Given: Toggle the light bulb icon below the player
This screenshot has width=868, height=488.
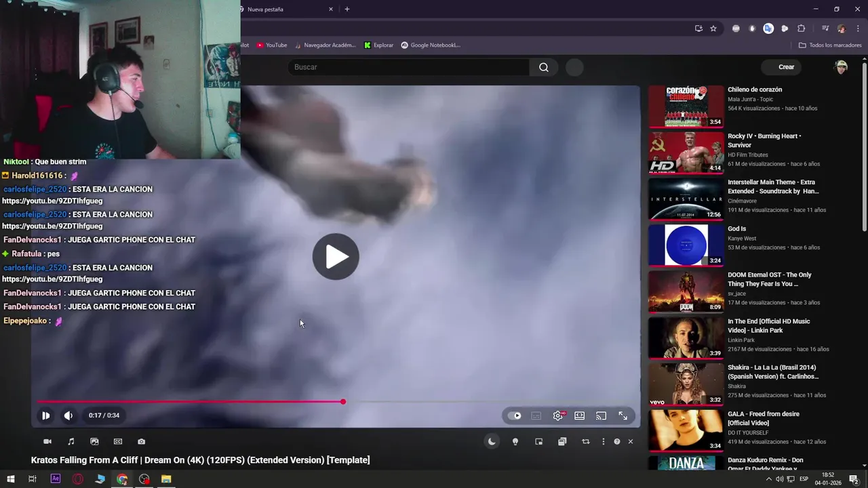Looking at the screenshot, I should [515, 441].
